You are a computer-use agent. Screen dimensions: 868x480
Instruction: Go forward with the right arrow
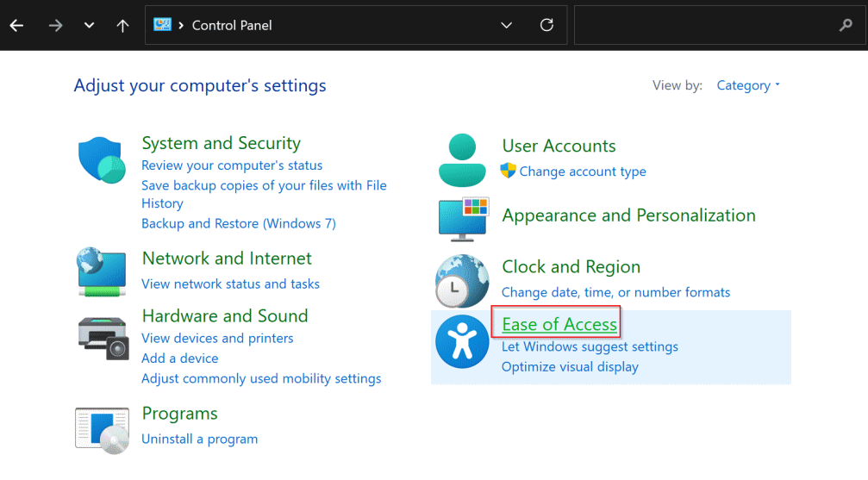pyautogui.click(x=55, y=26)
